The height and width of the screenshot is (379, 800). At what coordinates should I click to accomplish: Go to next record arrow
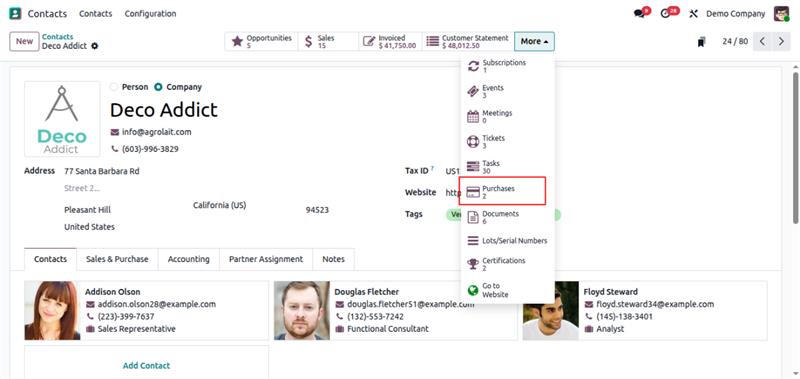(x=781, y=41)
